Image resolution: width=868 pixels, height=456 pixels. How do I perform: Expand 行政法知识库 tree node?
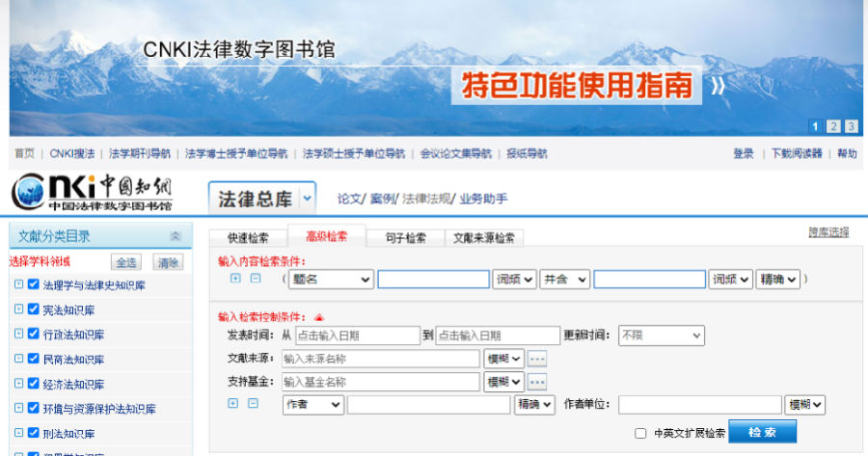[x=19, y=334]
